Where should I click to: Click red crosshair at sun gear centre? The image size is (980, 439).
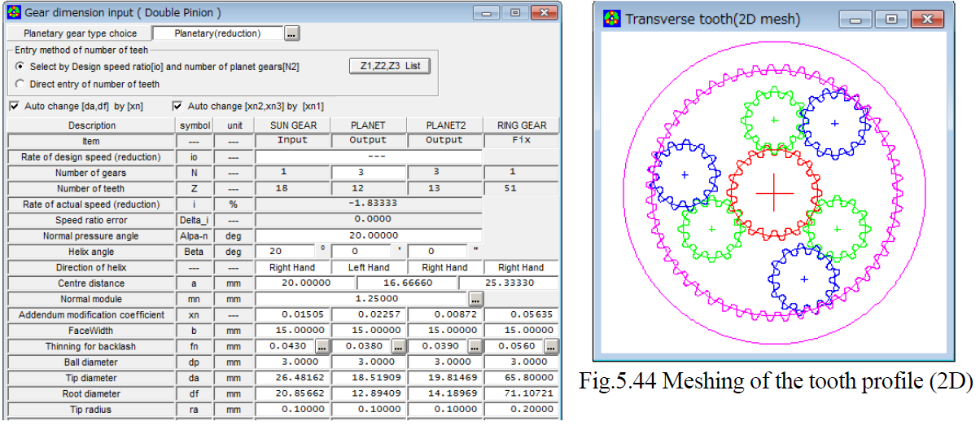(x=773, y=193)
